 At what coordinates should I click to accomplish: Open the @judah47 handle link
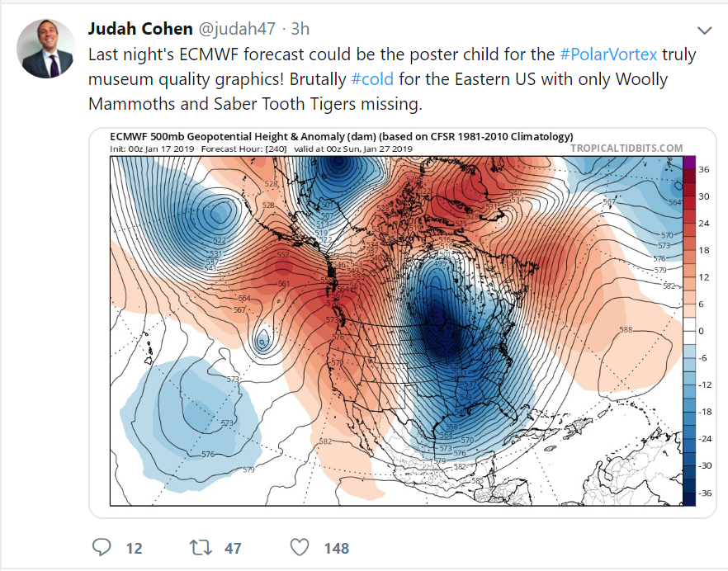[237, 29]
